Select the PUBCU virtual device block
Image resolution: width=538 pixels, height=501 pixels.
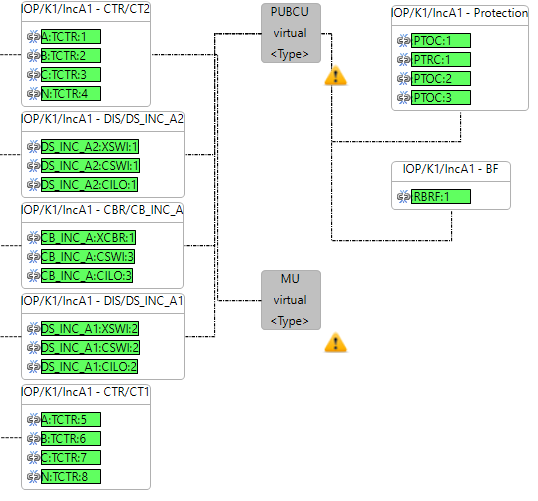291,33
